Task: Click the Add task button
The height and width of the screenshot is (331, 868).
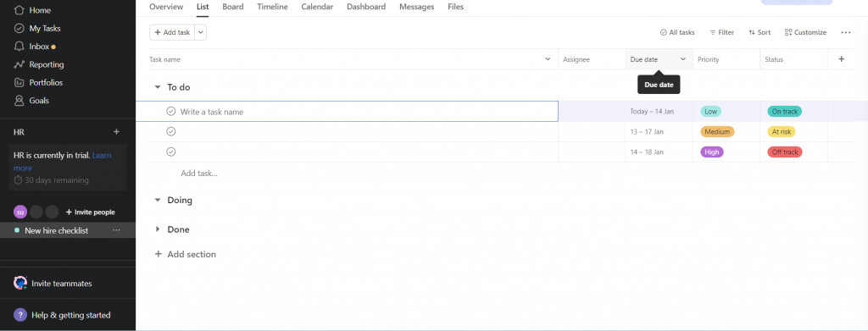Action: [x=172, y=33]
